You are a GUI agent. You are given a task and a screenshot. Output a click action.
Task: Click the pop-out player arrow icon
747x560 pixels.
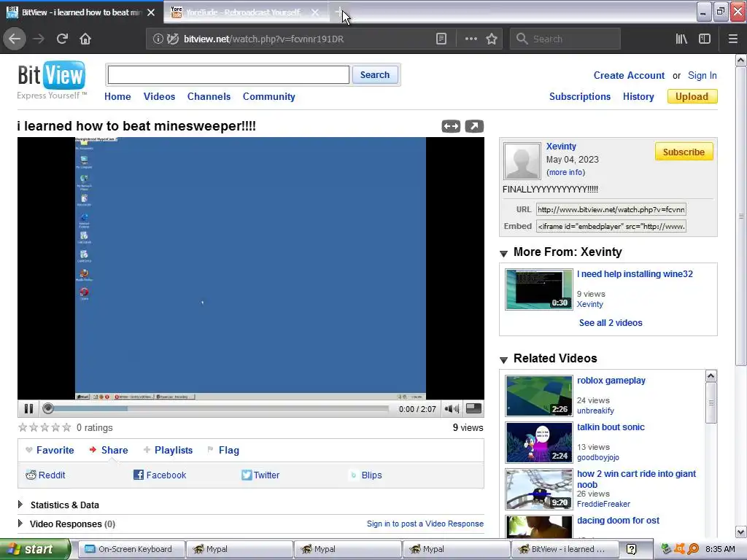474,126
